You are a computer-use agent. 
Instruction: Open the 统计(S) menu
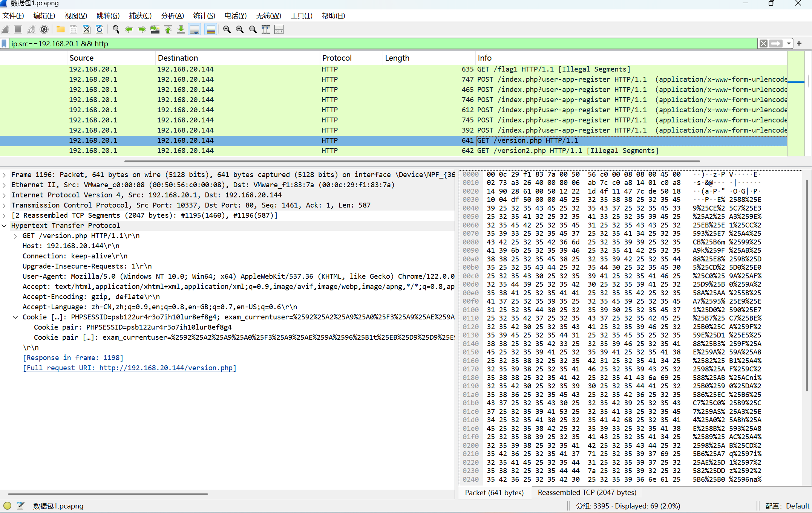[x=204, y=15]
